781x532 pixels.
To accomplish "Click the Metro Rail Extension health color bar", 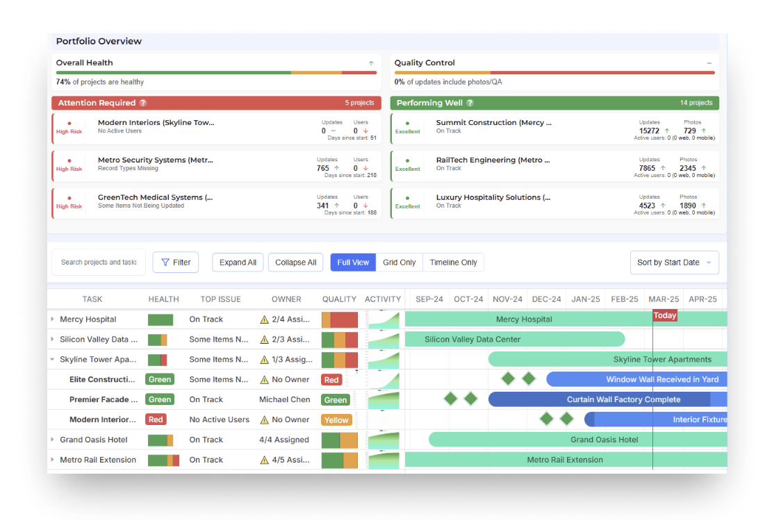I will coord(163,460).
